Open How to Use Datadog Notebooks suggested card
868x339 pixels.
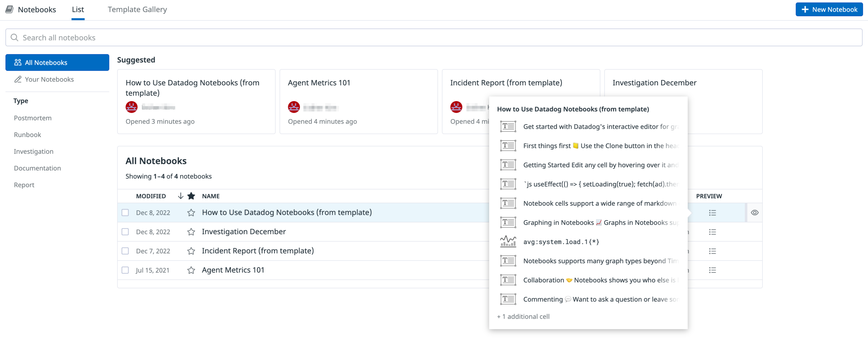click(x=196, y=102)
